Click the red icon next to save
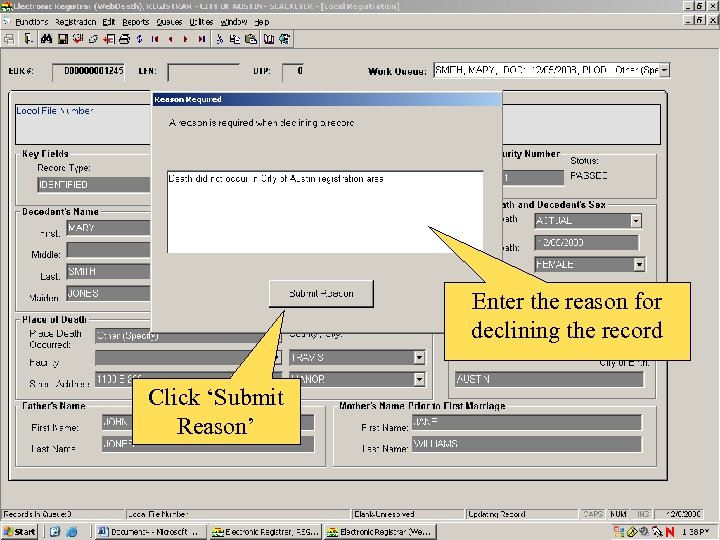 (x=78, y=39)
